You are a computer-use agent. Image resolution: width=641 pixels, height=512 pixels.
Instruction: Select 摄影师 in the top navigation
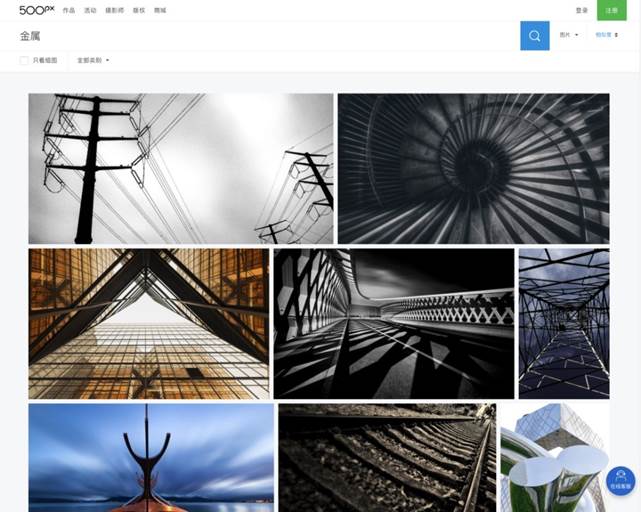(114, 10)
